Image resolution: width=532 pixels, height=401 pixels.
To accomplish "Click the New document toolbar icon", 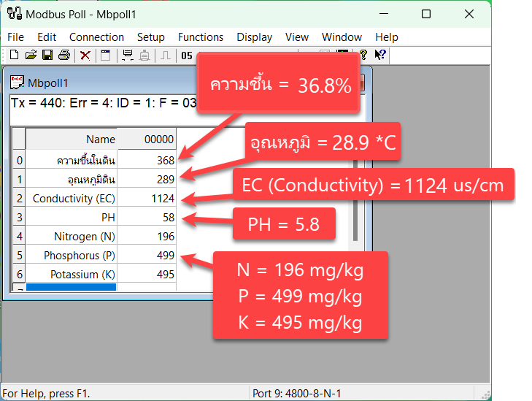I will tap(15, 55).
